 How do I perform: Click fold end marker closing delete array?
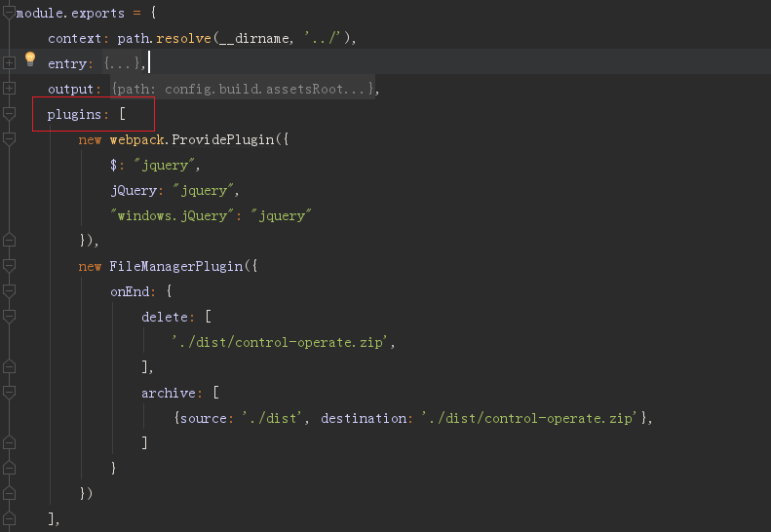pos(9,366)
